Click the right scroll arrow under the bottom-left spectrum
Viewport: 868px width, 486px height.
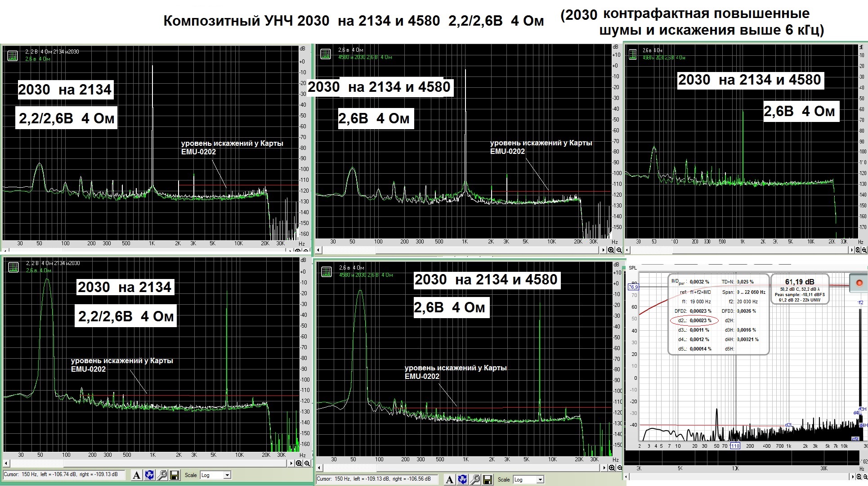pyautogui.click(x=292, y=463)
